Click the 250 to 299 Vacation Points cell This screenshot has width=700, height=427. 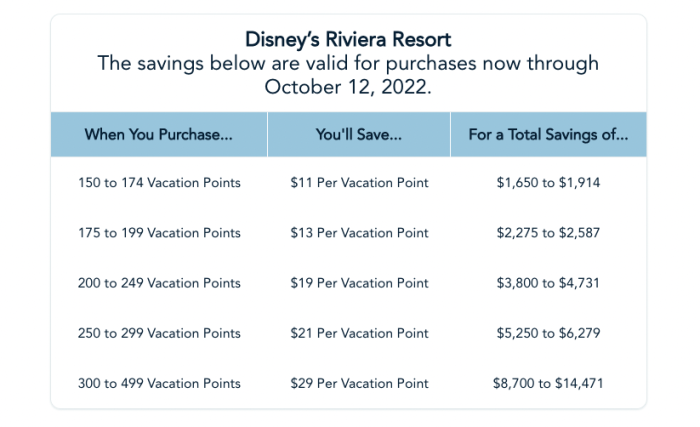159,333
